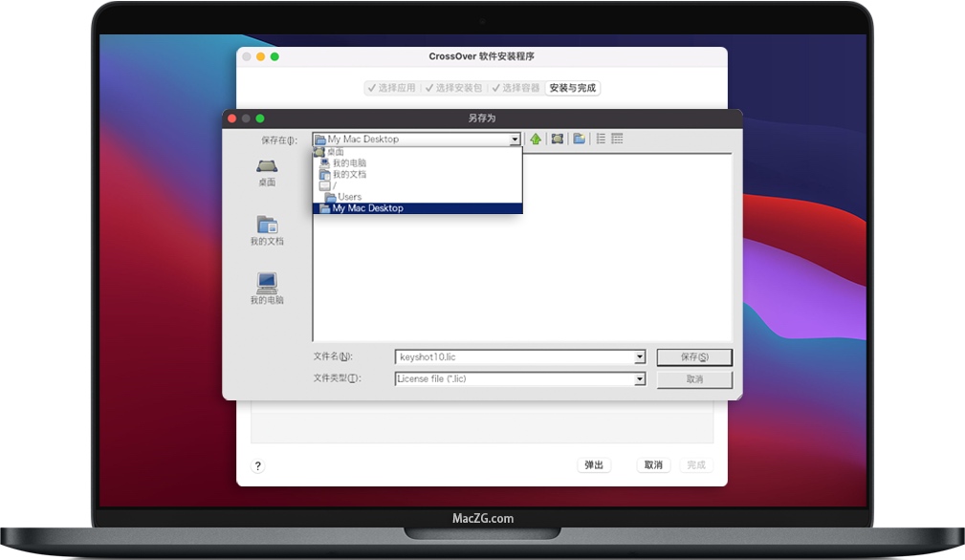The width and height of the screenshot is (965, 560).
Task: Click the green up-one-level folder icon
Action: (536, 139)
